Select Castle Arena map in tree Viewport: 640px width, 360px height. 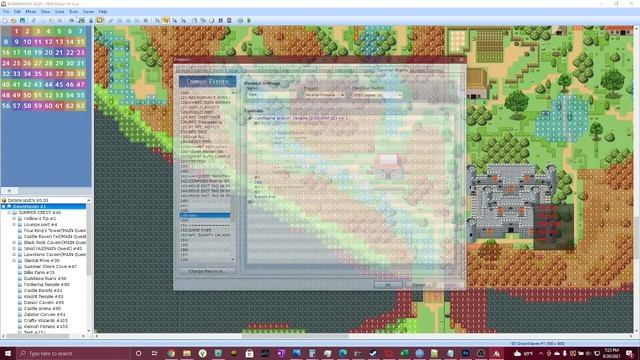coord(43,309)
